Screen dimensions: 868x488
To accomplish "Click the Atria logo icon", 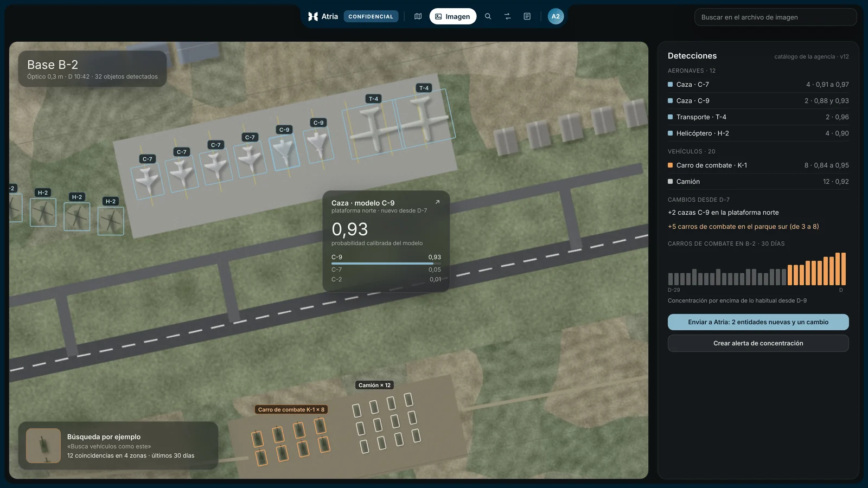I will (313, 17).
